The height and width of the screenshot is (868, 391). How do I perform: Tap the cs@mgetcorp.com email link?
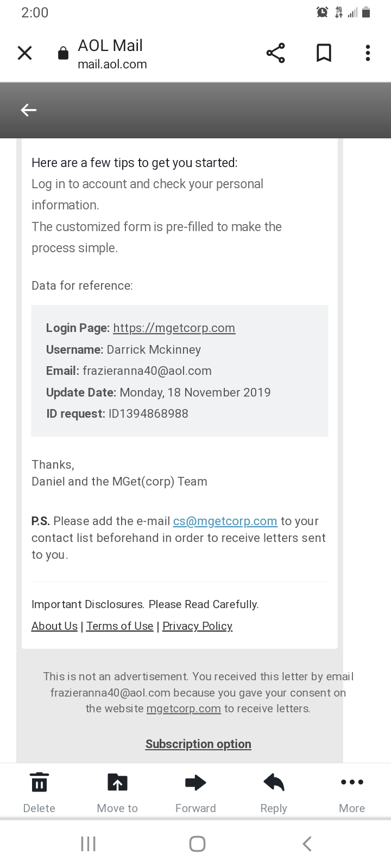(225, 521)
